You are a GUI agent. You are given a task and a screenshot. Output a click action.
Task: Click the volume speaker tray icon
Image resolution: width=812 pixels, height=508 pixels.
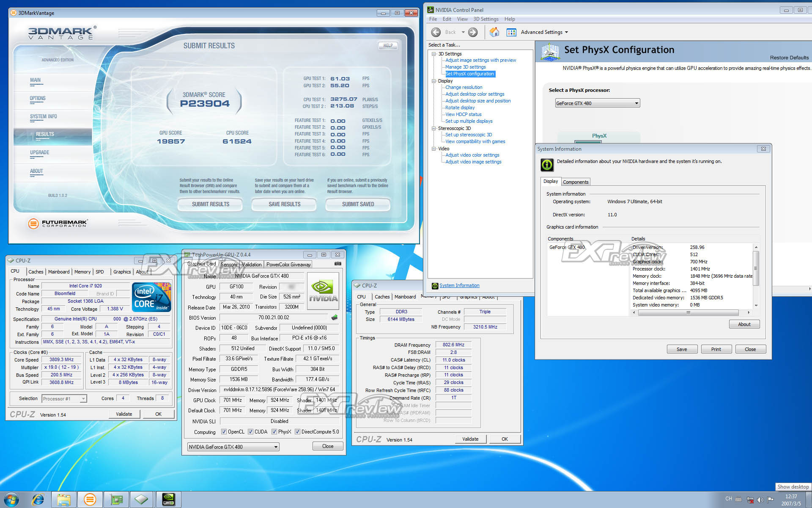click(x=760, y=500)
